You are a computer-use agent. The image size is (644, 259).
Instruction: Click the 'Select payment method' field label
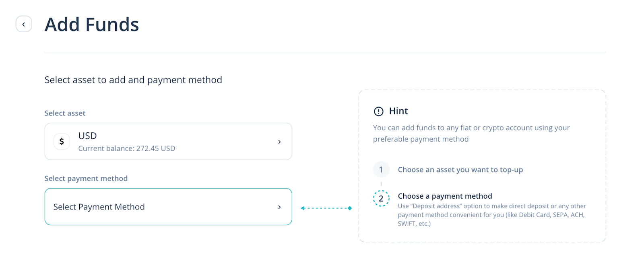tap(86, 179)
